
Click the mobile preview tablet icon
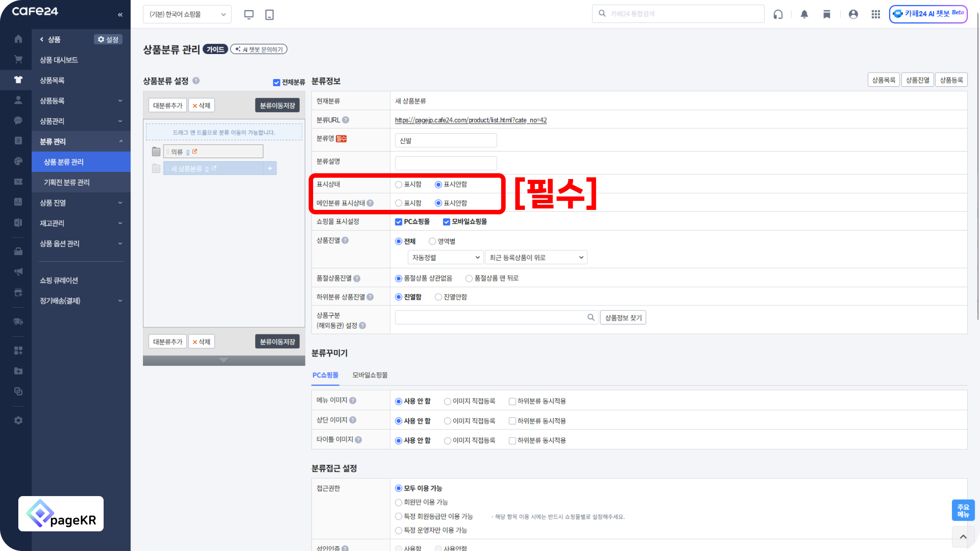[269, 14]
